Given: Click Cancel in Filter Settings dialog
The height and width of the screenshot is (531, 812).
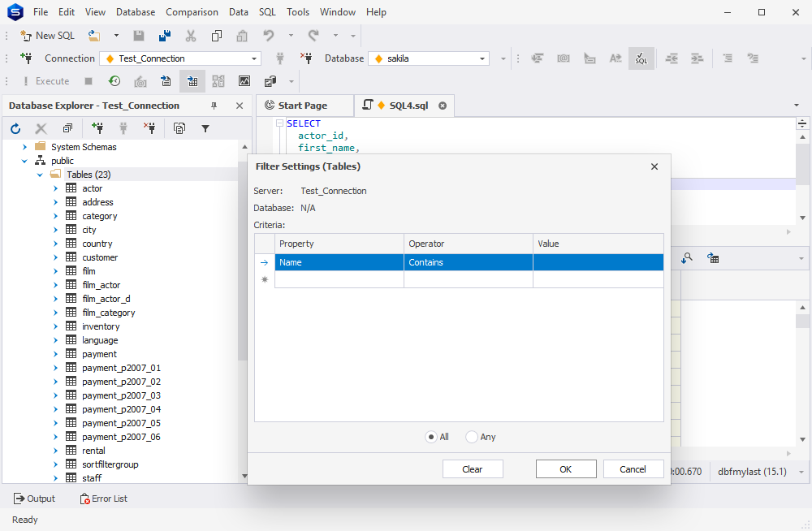Looking at the screenshot, I should click(x=633, y=469).
